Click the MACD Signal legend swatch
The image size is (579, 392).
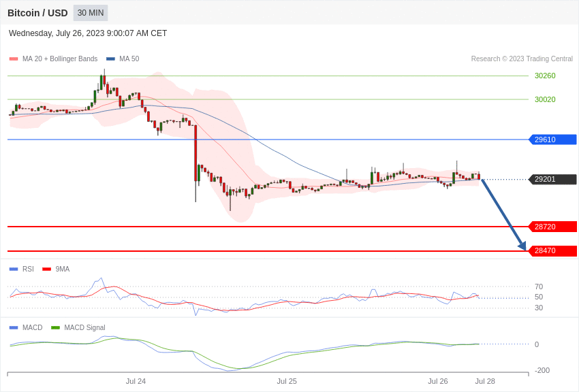55,327
